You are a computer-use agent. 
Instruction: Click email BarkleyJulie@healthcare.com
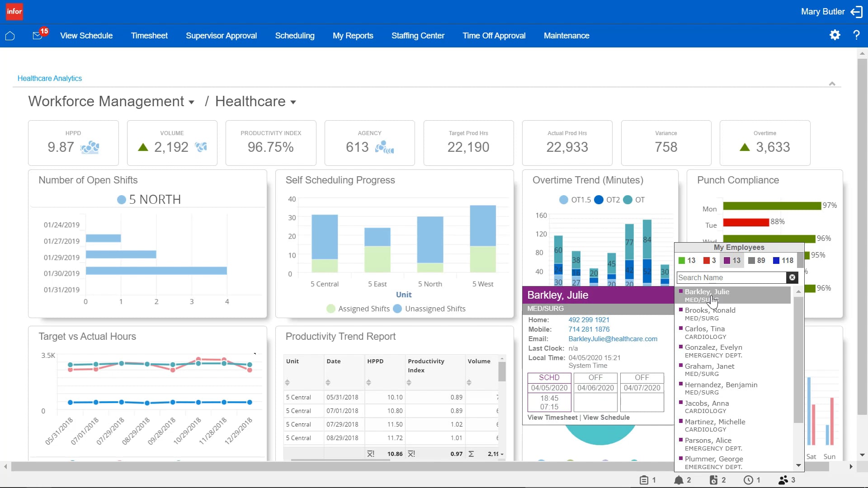(x=613, y=339)
